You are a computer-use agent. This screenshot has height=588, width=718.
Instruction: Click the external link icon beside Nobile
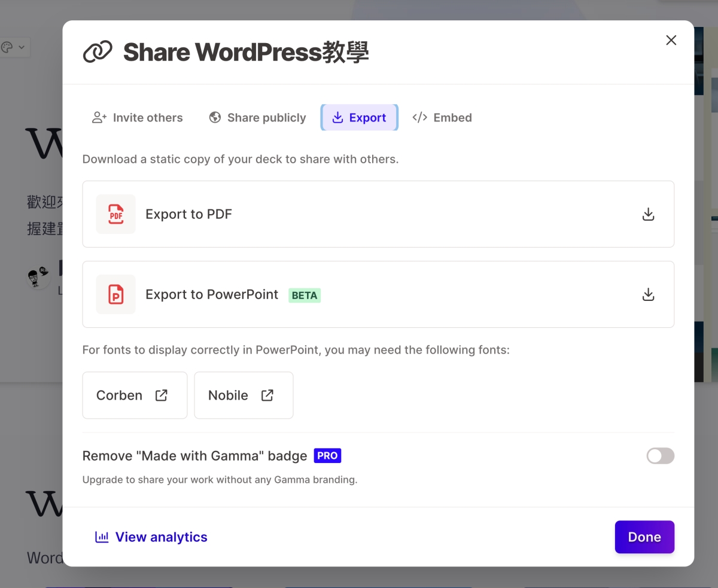coord(267,395)
